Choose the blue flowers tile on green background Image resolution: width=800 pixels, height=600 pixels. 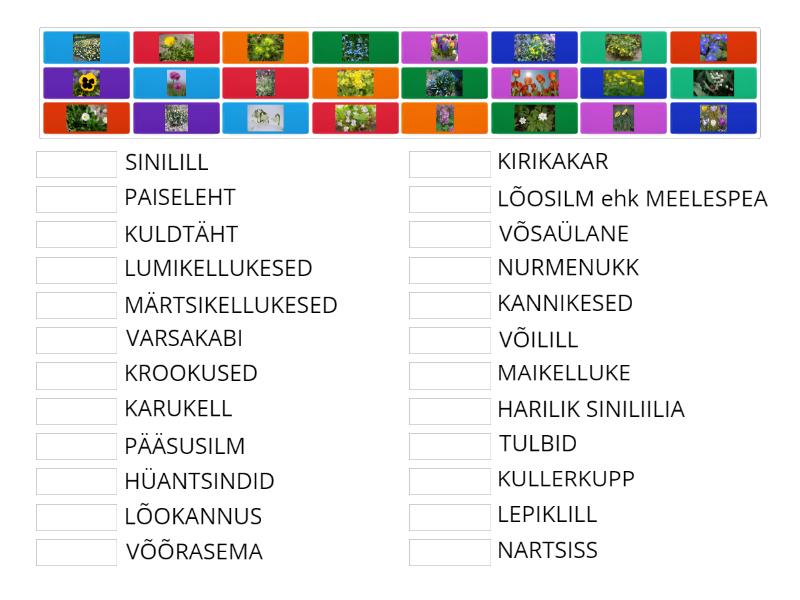point(355,47)
